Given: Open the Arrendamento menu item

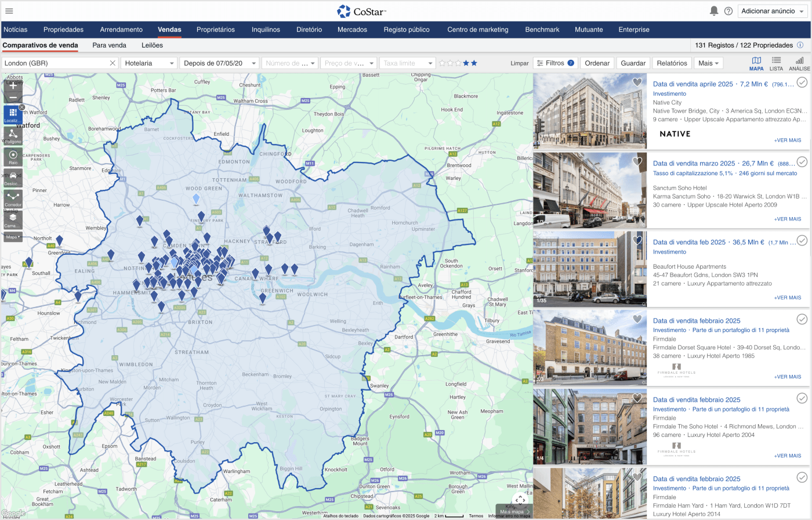Looking at the screenshot, I should coord(121,30).
